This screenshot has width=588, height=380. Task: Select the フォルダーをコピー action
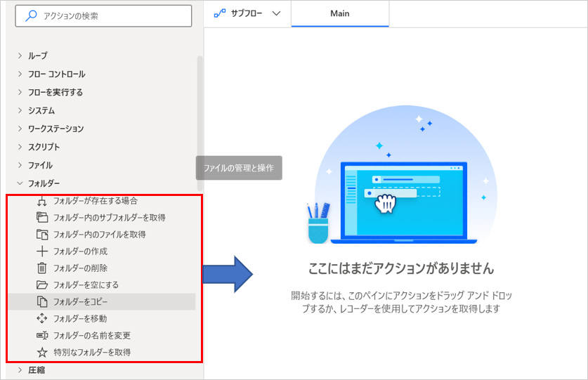[81, 301]
